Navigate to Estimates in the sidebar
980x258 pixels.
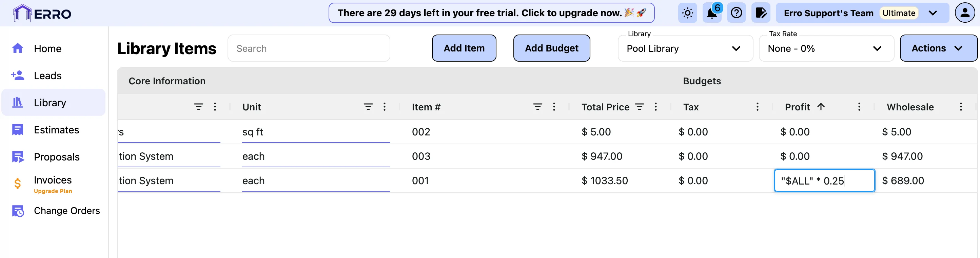[56, 130]
